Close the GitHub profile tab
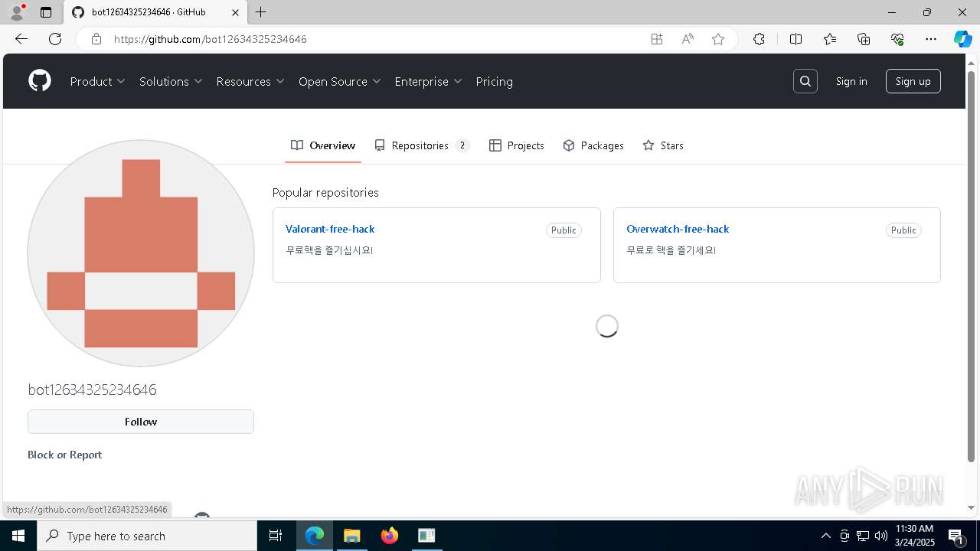980x551 pixels. pyautogui.click(x=236, y=12)
